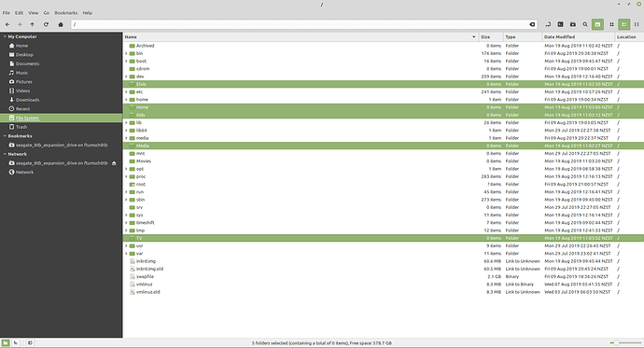644x348 pixels.
Task: Open Videos in the sidebar
Action: [x=62, y=90]
